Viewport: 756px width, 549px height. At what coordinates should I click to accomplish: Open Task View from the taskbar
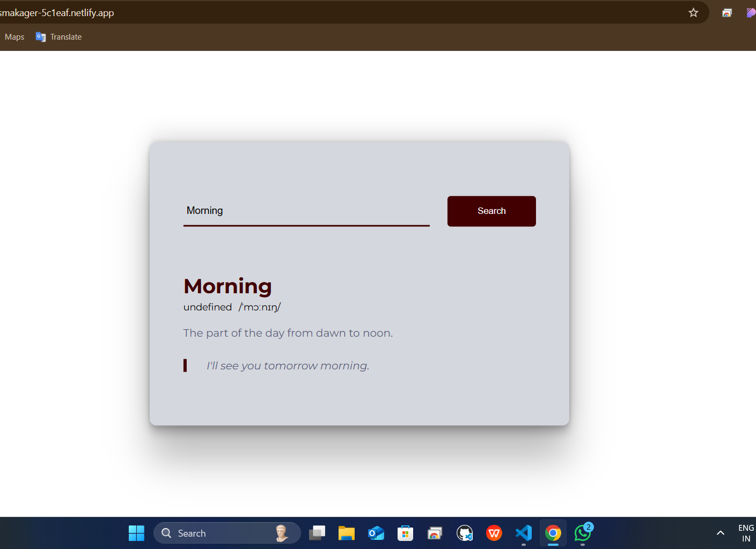(317, 533)
